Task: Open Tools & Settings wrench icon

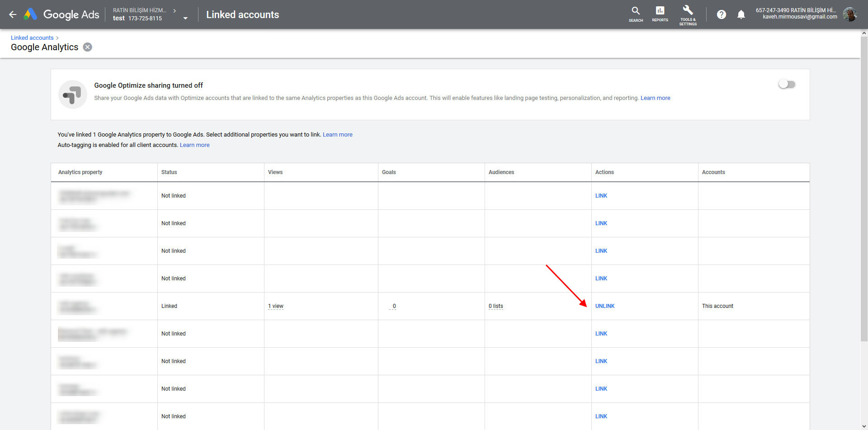Action: (688, 15)
